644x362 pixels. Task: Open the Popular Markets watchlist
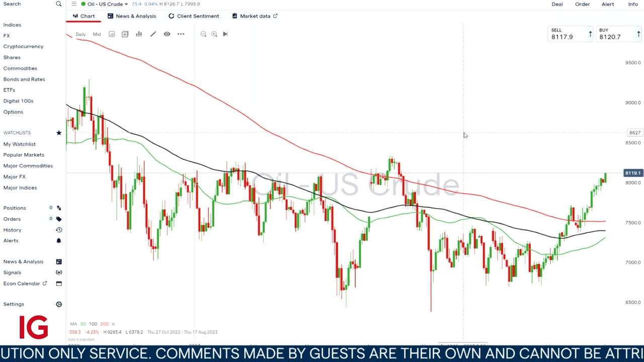click(24, 155)
